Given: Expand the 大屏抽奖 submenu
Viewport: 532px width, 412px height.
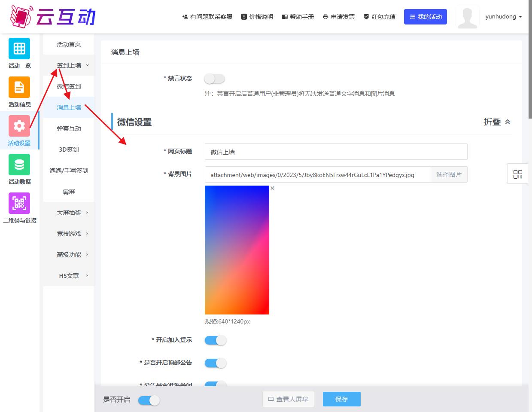Looking at the screenshot, I should [x=72, y=213].
